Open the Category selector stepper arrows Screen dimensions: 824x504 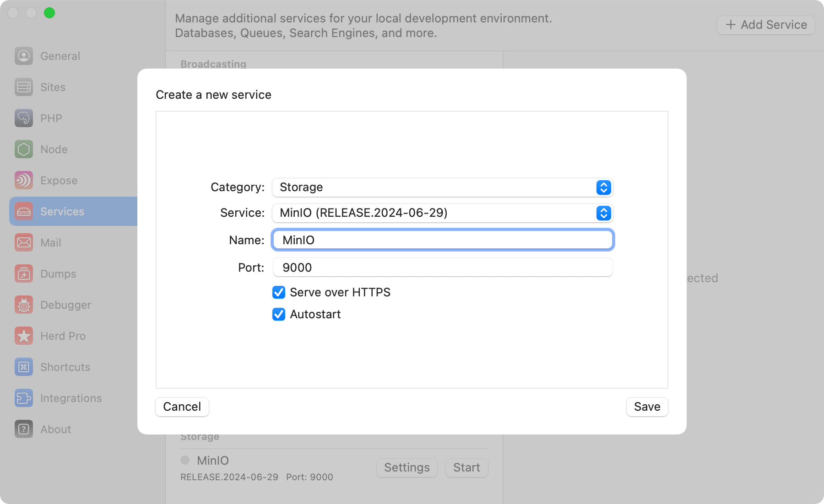coord(603,188)
